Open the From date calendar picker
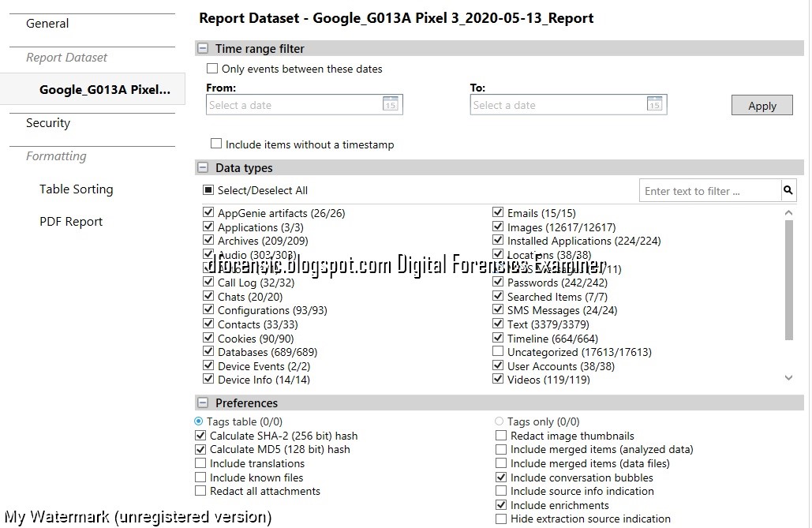This screenshot has height=528, width=812. tap(390, 103)
